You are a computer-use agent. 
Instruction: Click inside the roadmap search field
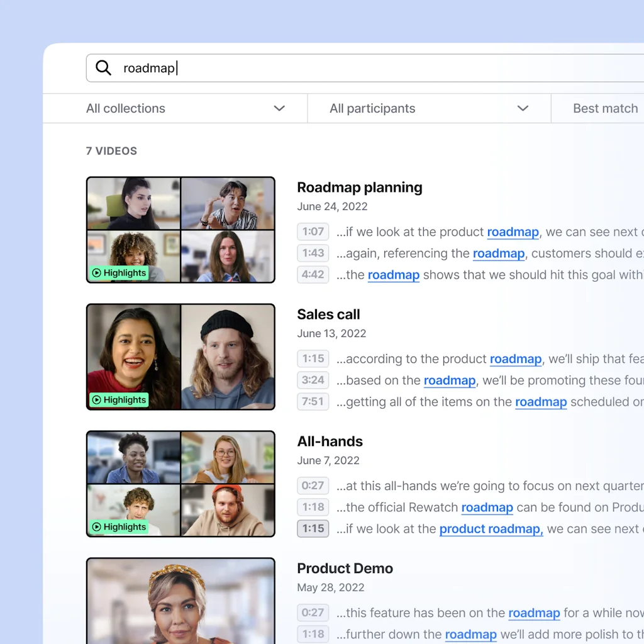[377, 68]
